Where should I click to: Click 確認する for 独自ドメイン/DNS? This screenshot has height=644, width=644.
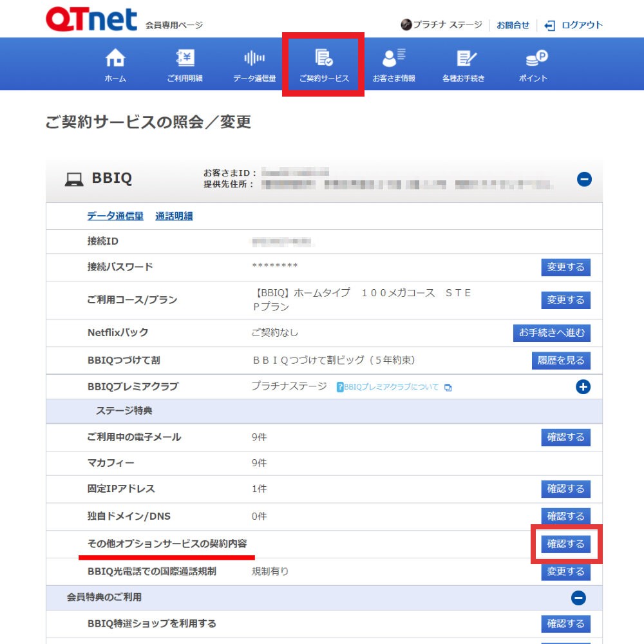click(565, 516)
